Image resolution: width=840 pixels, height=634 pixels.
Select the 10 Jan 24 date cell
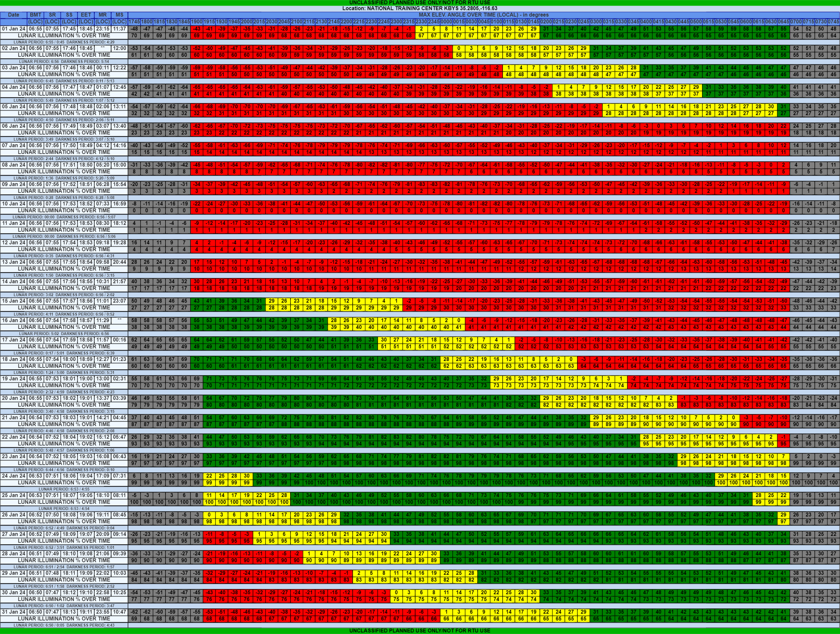(x=13, y=204)
